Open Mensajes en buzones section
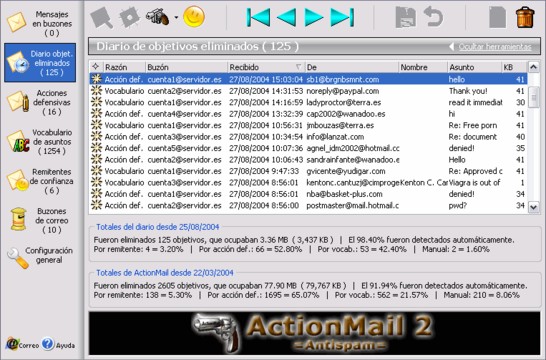 pyautogui.click(x=40, y=23)
